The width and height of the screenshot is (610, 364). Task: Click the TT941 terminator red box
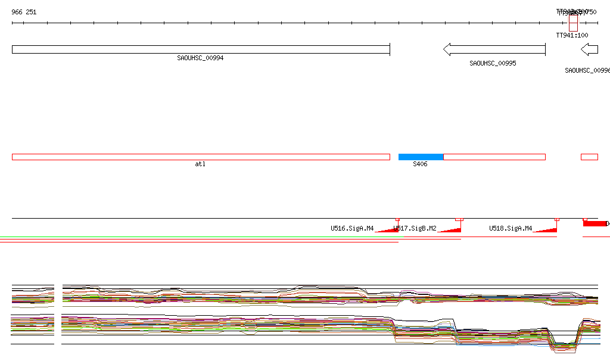(x=573, y=24)
